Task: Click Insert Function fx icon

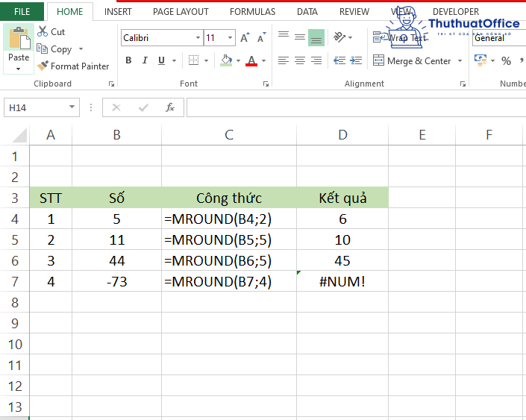Action: click(x=170, y=107)
